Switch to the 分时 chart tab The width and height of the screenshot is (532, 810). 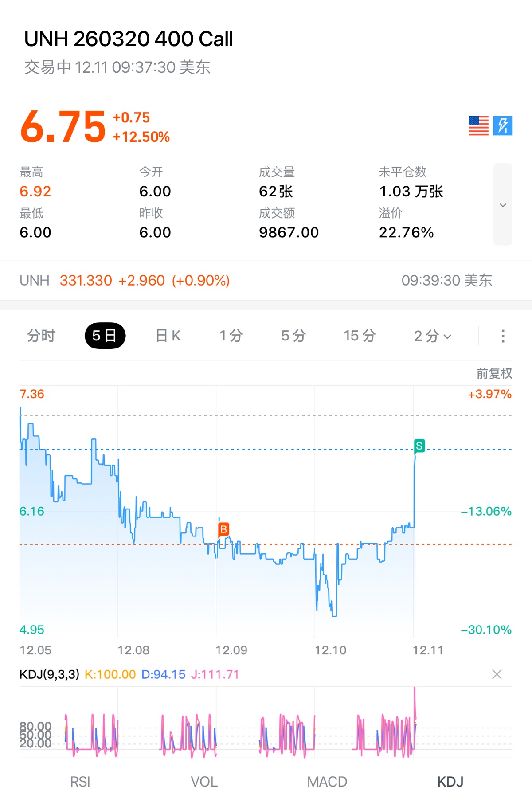(41, 336)
